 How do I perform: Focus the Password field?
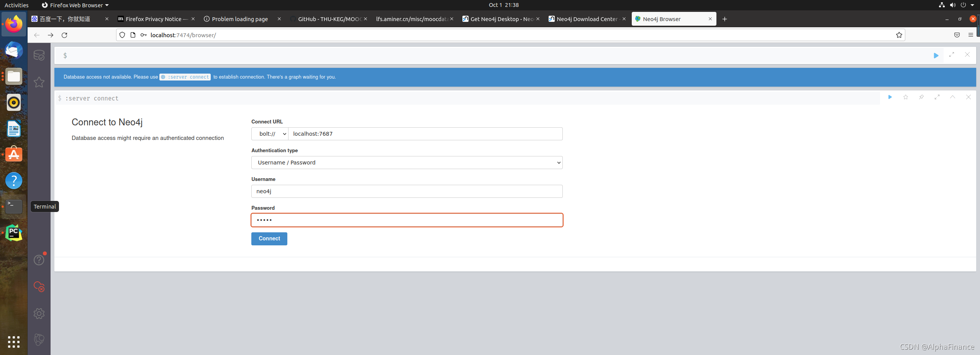pos(407,220)
